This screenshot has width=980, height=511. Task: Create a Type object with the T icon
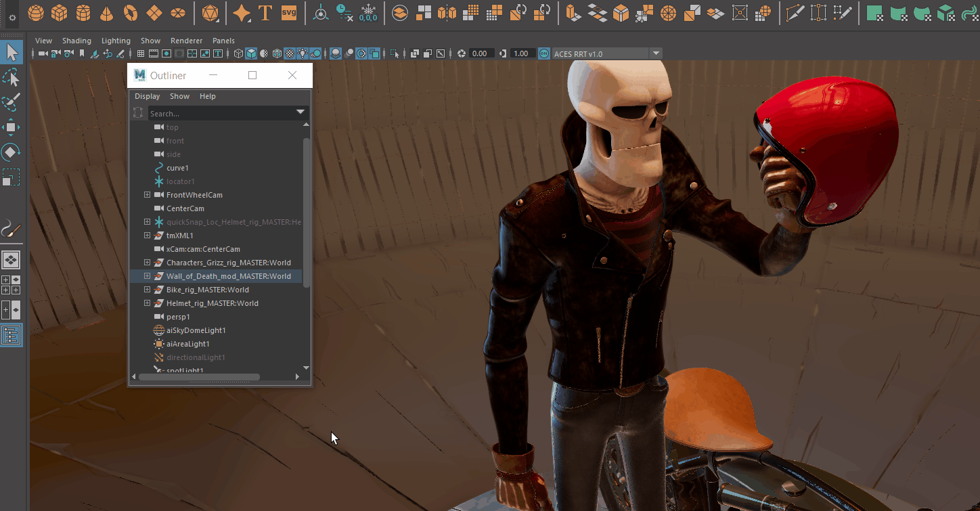pos(265,12)
